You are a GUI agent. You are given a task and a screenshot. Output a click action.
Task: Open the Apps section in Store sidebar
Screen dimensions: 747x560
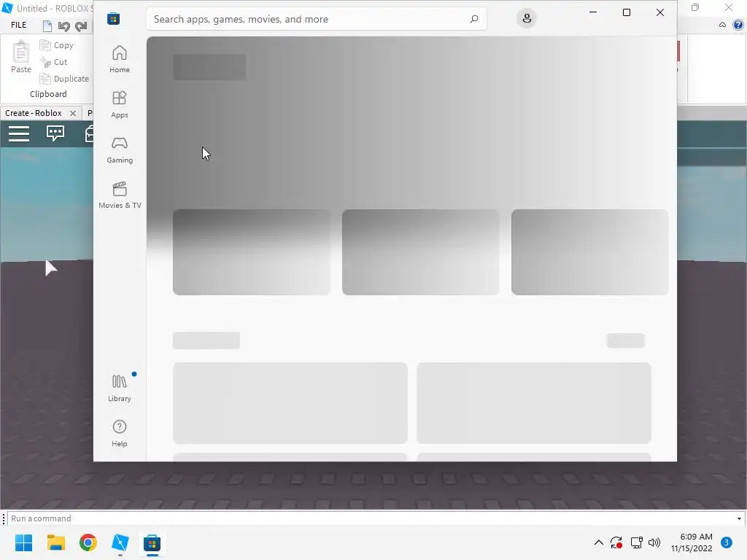click(x=120, y=104)
